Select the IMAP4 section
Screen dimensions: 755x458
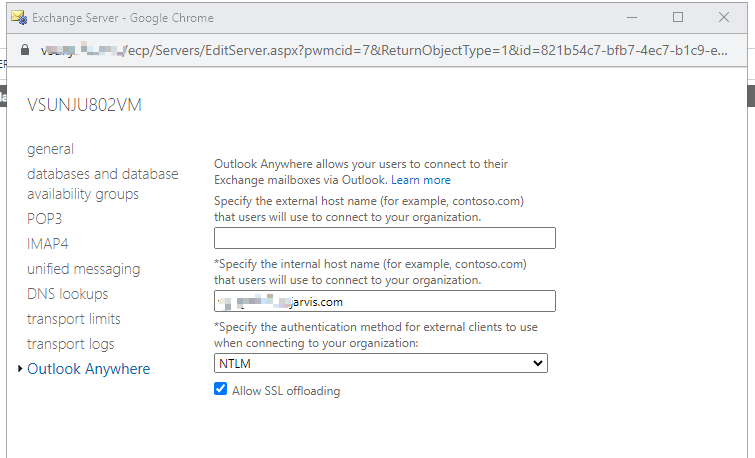click(48, 244)
